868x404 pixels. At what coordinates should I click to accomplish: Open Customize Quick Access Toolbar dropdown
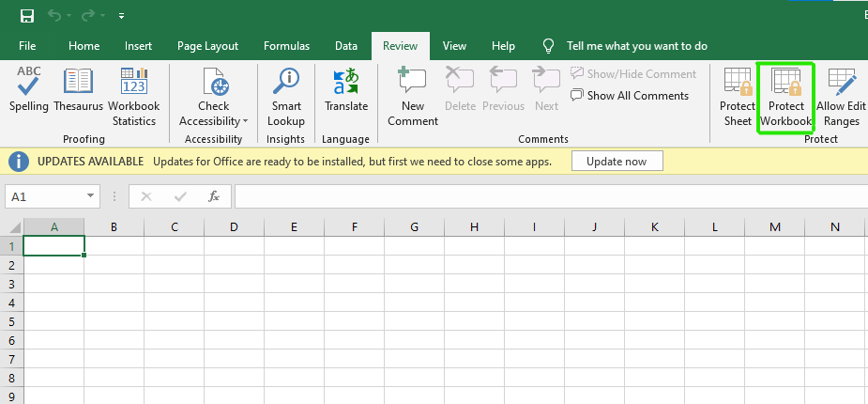pyautogui.click(x=122, y=16)
